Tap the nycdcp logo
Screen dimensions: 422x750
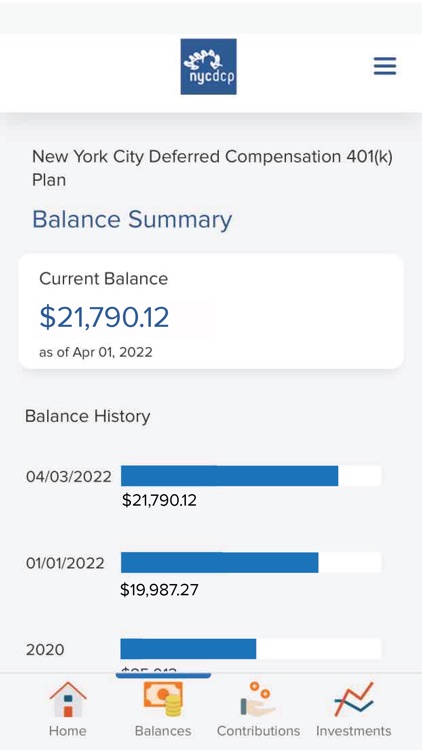208,67
